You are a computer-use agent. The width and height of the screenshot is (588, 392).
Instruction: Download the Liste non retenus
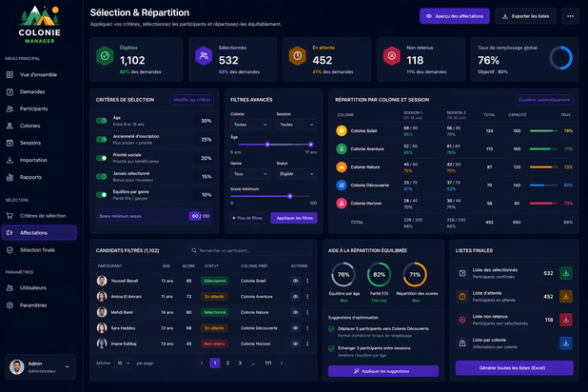566,320
